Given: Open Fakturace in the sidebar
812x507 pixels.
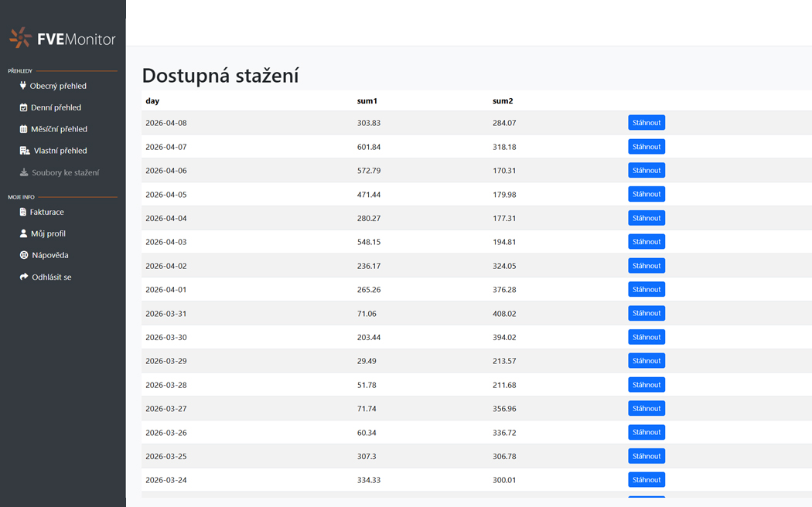Looking at the screenshot, I should [46, 212].
